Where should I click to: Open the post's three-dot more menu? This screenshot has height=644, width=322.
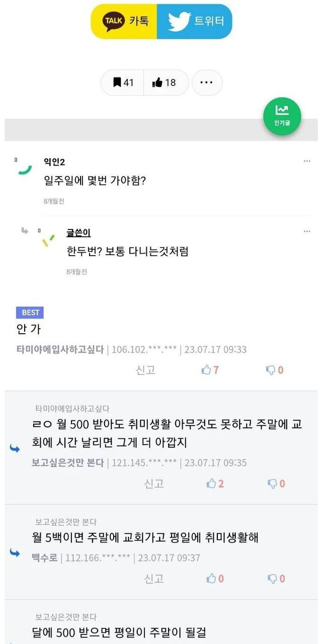click(x=207, y=83)
